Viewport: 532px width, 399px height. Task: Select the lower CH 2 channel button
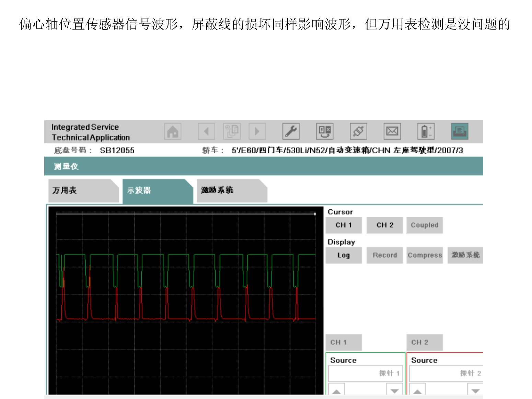point(425,342)
